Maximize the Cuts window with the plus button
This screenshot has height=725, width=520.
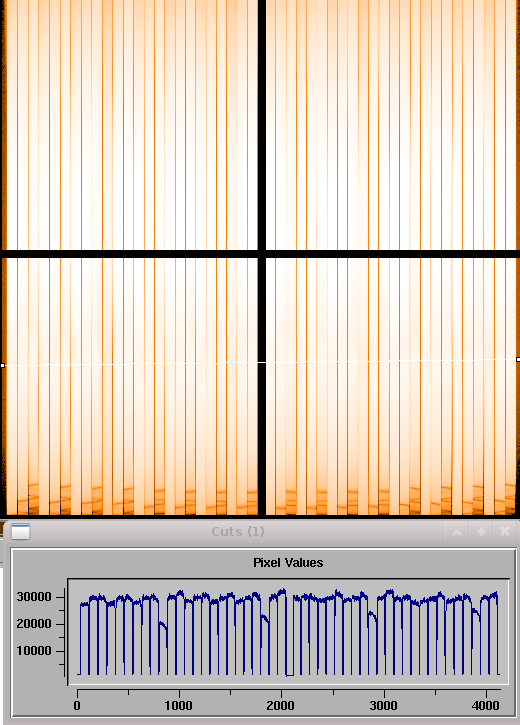point(481,532)
